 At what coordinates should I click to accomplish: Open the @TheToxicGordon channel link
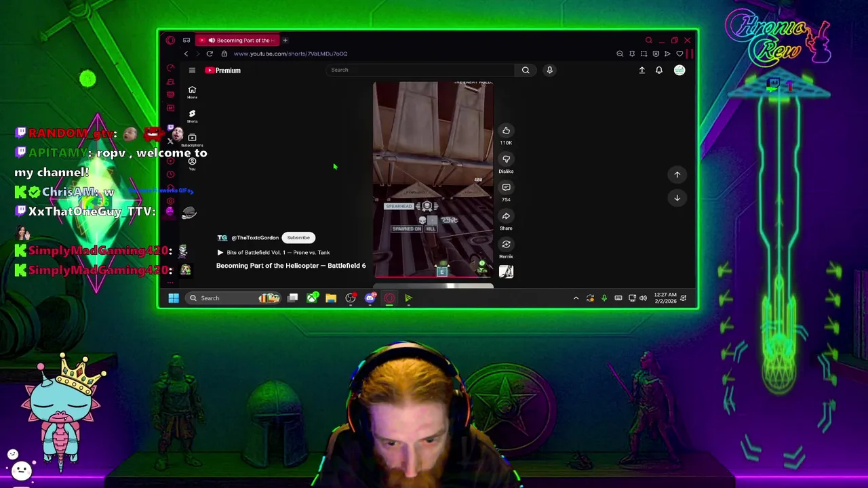(255, 238)
